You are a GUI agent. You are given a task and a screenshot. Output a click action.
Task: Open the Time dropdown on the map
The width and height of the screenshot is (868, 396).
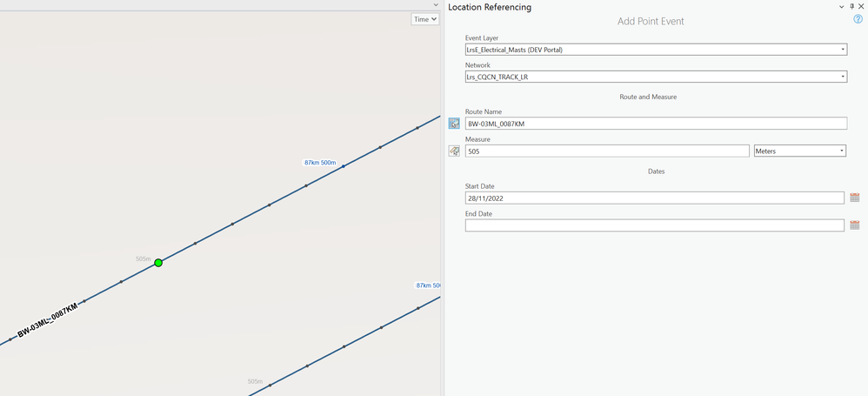[425, 19]
